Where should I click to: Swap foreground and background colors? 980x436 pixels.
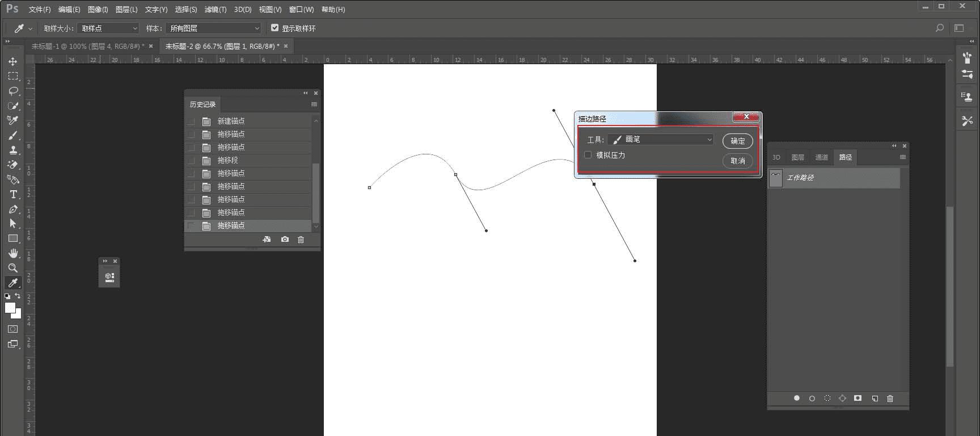point(18,296)
